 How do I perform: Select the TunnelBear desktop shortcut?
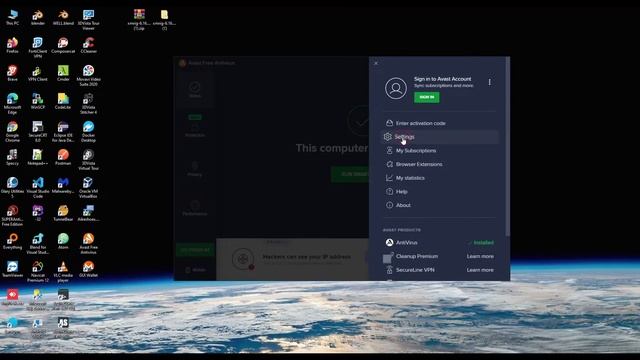[x=63, y=213]
